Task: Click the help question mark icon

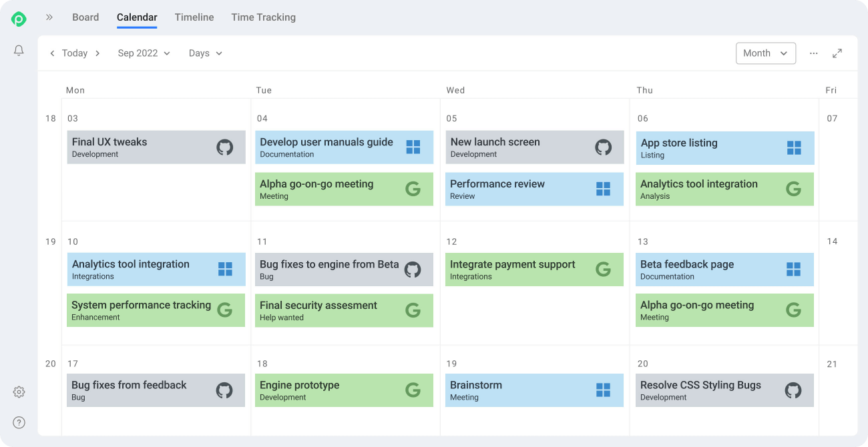Action: click(x=19, y=422)
